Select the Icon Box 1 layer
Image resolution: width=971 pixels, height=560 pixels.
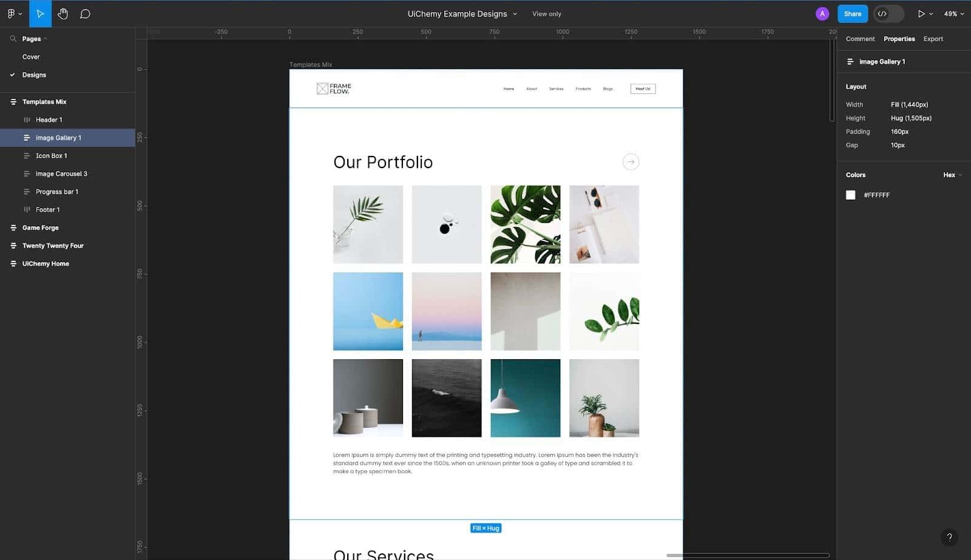(51, 156)
